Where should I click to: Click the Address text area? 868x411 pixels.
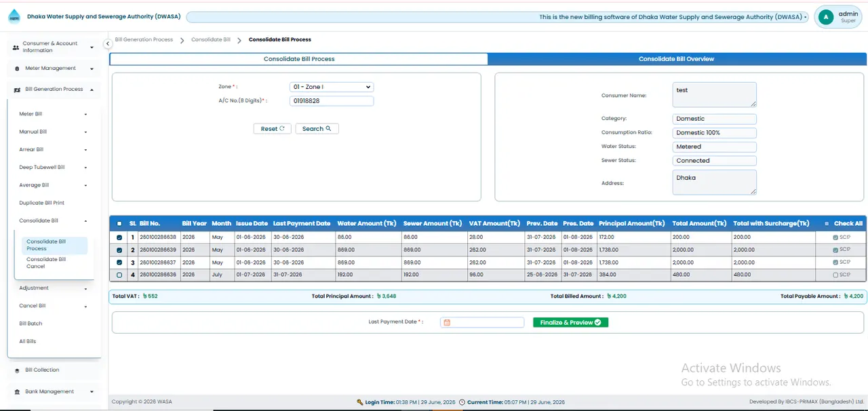click(x=715, y=182)
